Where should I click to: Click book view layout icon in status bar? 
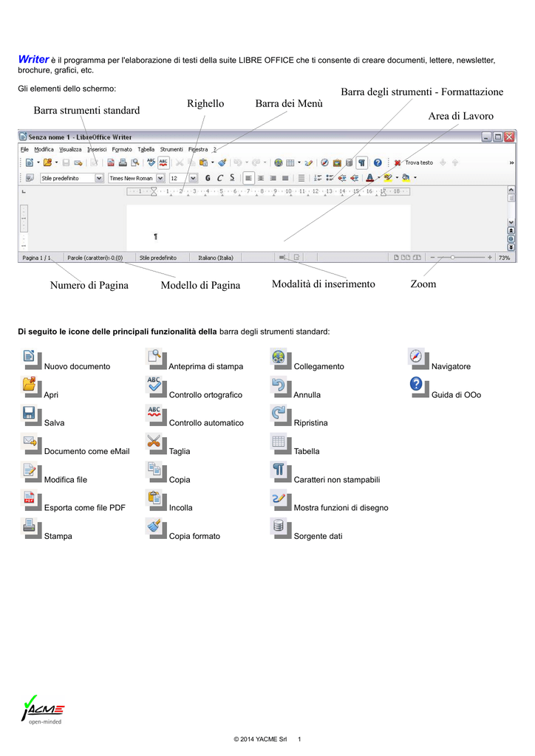tap(417, 258)
